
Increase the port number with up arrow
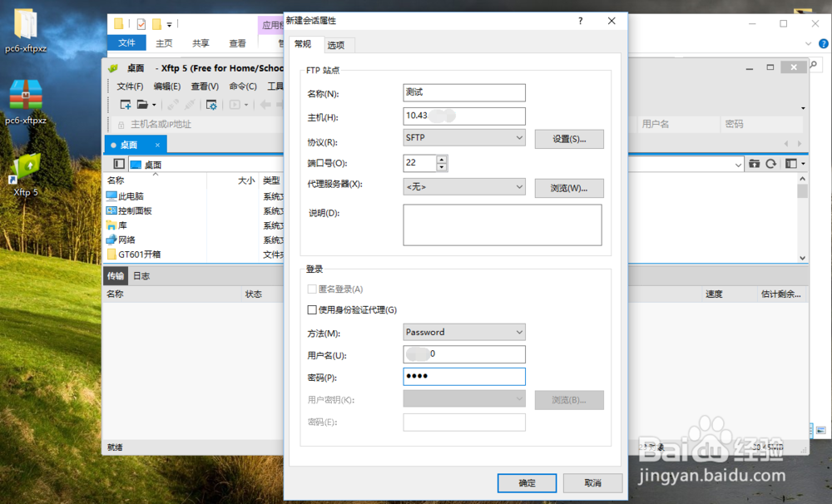tap(442, 159)
